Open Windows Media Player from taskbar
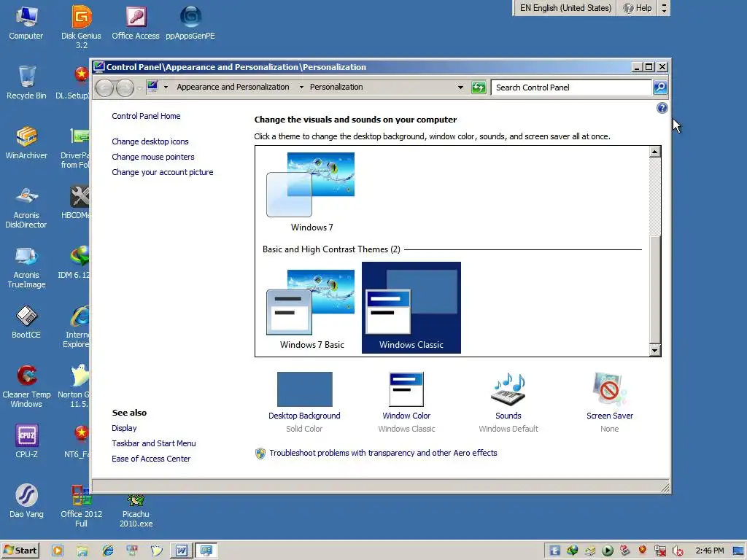Image resolution: width=747 pixels, height=560 pixels. pyautogui.click(x=58, y=551)
